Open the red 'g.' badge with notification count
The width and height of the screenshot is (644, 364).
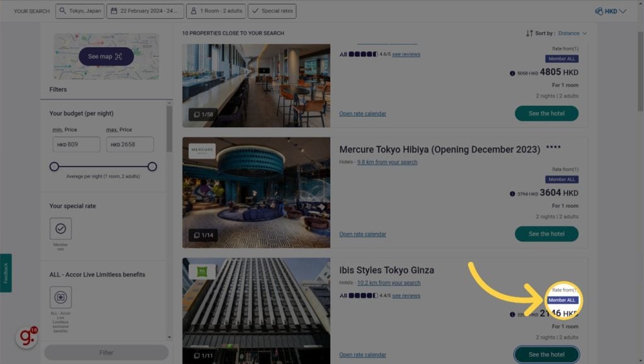[x=26, y=337]
